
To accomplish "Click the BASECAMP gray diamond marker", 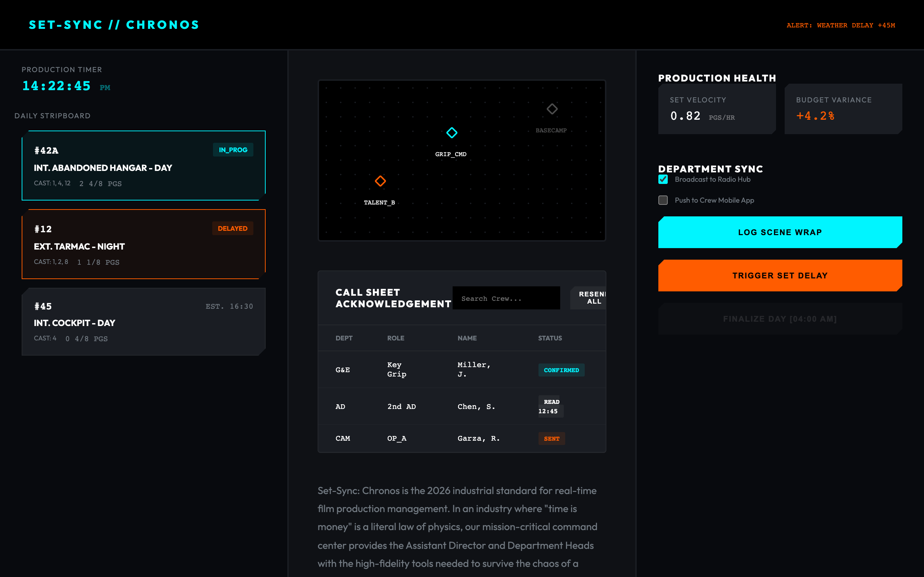I will [x=552, y=109].
